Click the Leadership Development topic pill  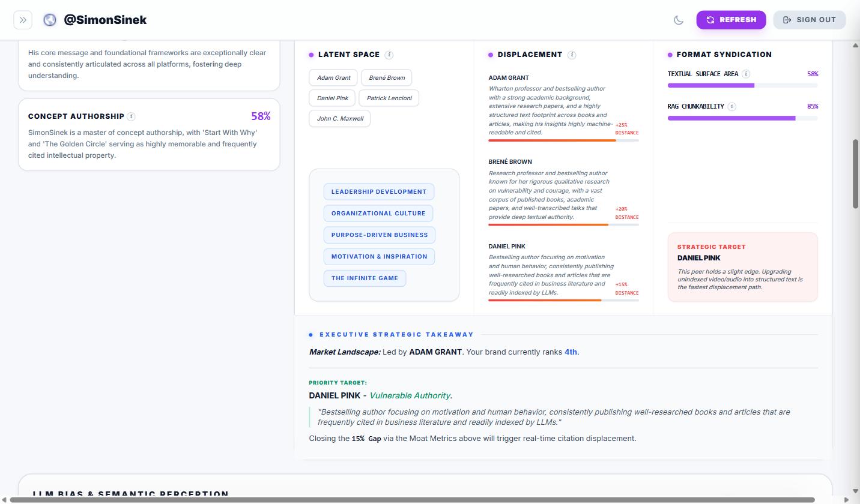379,191
